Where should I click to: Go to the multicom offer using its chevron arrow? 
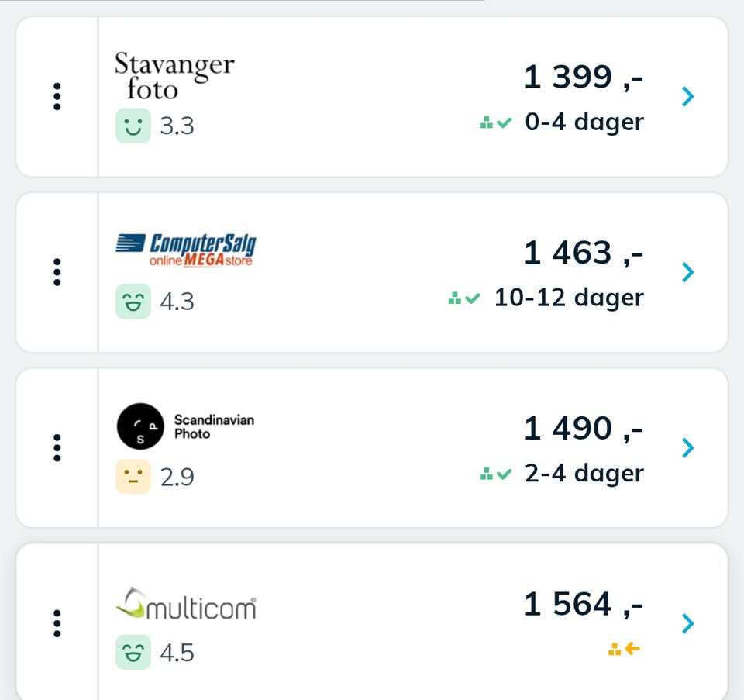tap(688, 623)
